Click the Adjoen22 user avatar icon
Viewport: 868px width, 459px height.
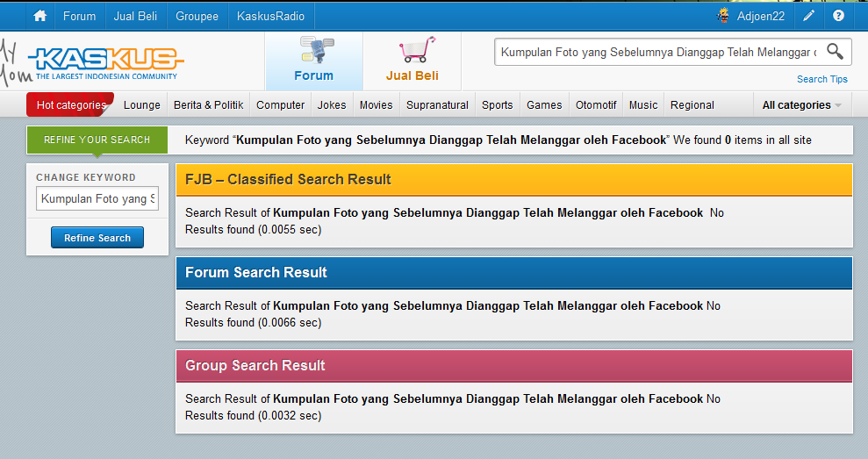click(723, 16)
